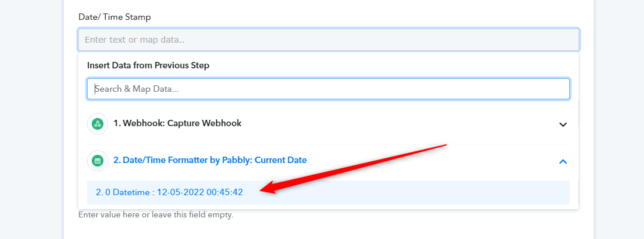
Task: Select 2. Date/Time Formatter by Pabbly: Current Date
Action: coord(328,161)
